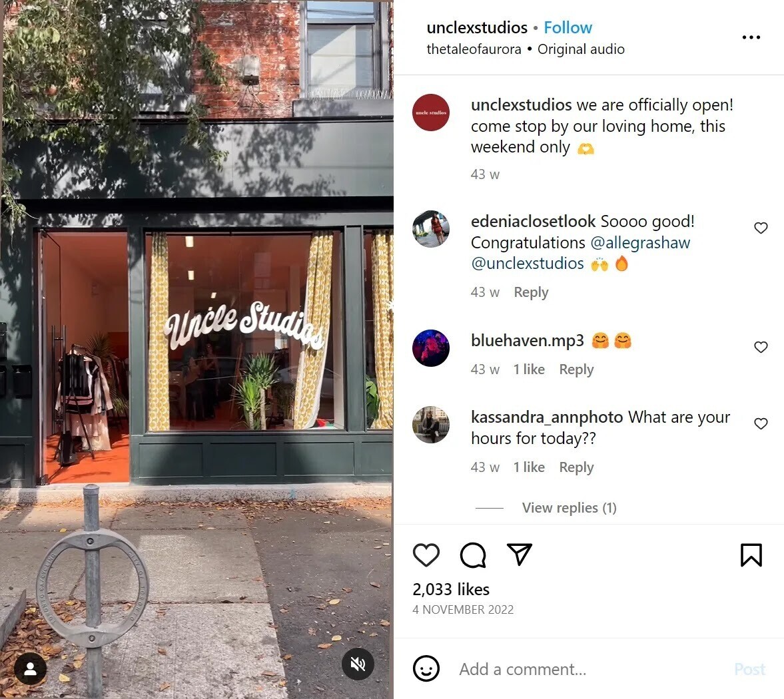Viewport: 784px width, 699px height.
Task: Like the post with heart icon
Action: pos(426,555)
